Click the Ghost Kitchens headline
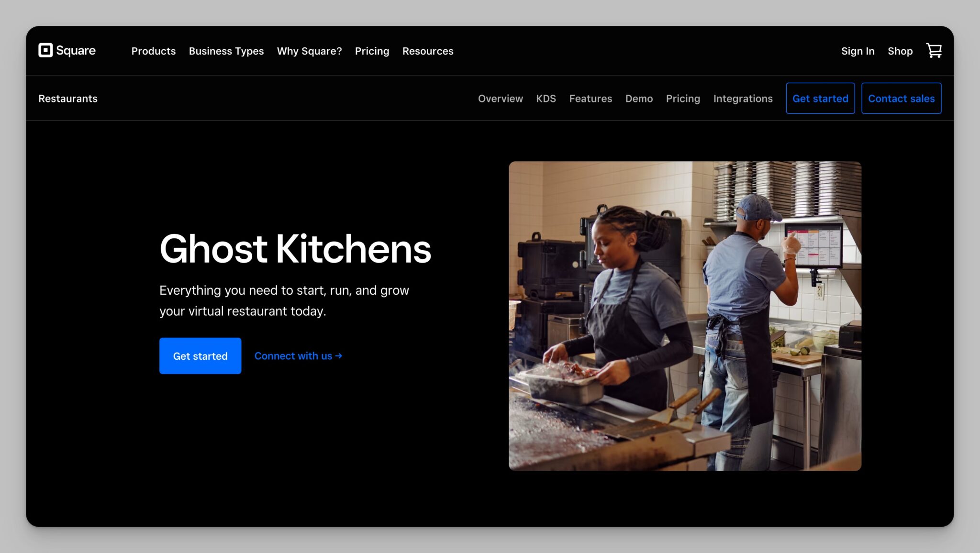 tap(295, 248)
